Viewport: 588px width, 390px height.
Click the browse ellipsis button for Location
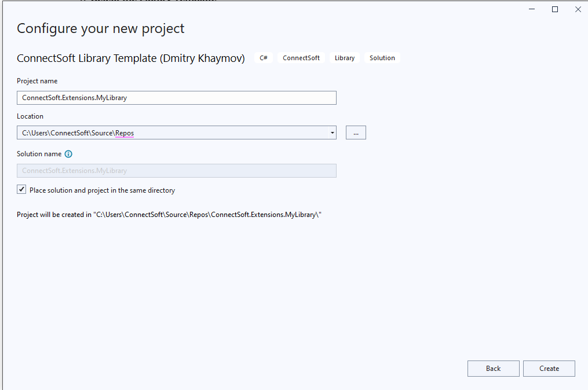(355, 133)
